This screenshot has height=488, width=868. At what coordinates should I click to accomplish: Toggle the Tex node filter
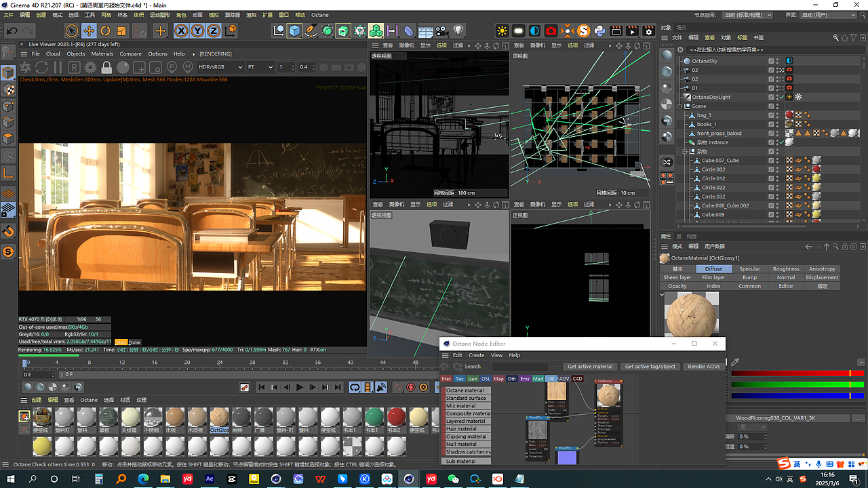tap(460, 379)
